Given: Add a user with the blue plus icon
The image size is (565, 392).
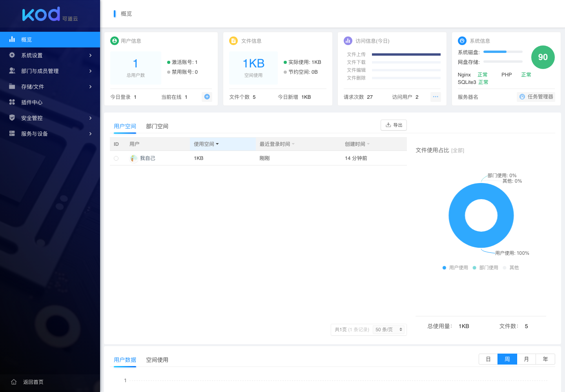Looking at the screenshot, I should (x=207, y=97).
